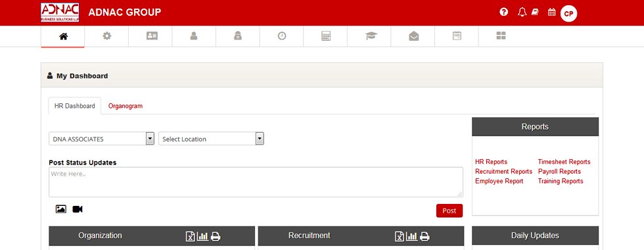The image size is (644, 250).
Task: Open the clock timesheet navigation tab
Action: 282,36
